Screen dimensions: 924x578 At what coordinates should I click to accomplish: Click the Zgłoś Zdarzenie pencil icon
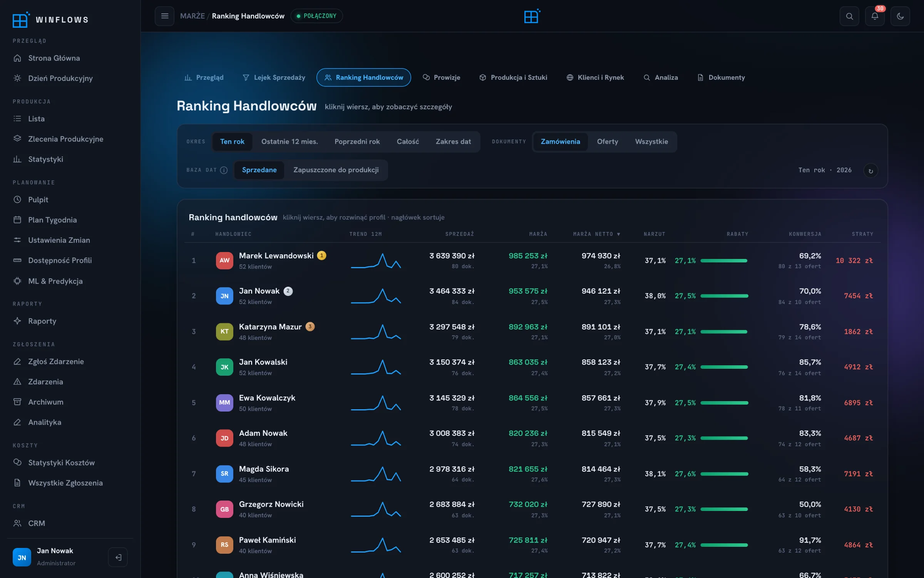pyautogui.click(x=17, y=361)
